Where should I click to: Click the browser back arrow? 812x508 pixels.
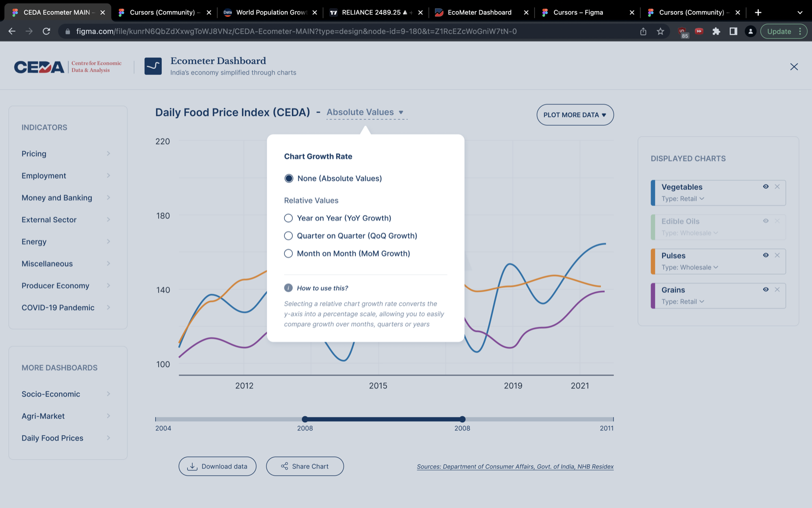pyautogui.click(x=12, y=31)
